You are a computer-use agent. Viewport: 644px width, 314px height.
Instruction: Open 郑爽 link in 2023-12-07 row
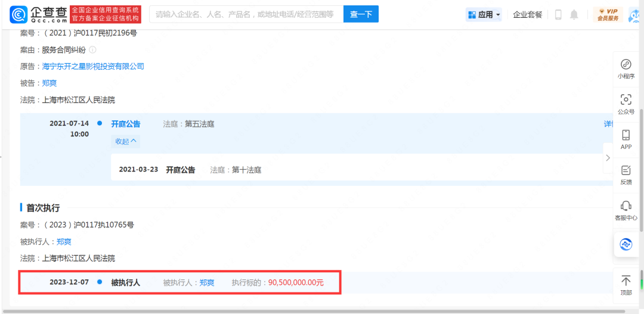pyautogui.click(x=207, y=282)
